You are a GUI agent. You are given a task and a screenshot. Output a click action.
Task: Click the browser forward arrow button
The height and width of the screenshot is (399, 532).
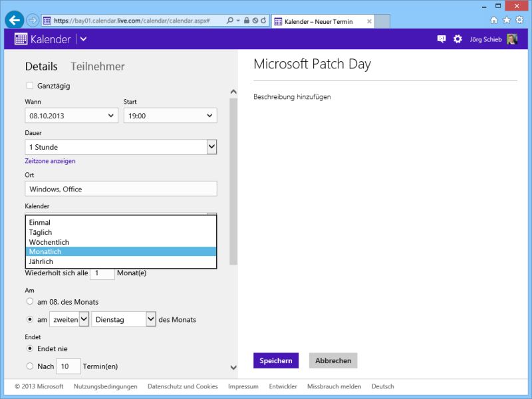tap(33, 21)
